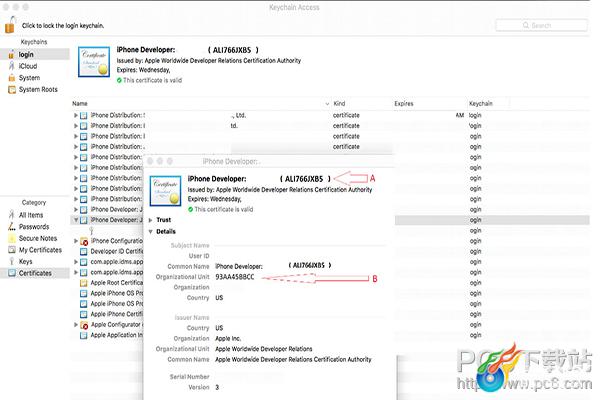Click the "Issued by" line in main window header
The height and width of the screenshot is (400, 600).
pyautogui.click(x=209, y=60)
